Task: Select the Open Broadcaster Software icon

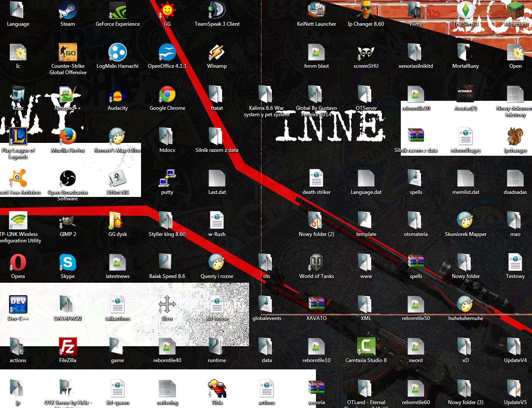Action: tap(68, 178)
